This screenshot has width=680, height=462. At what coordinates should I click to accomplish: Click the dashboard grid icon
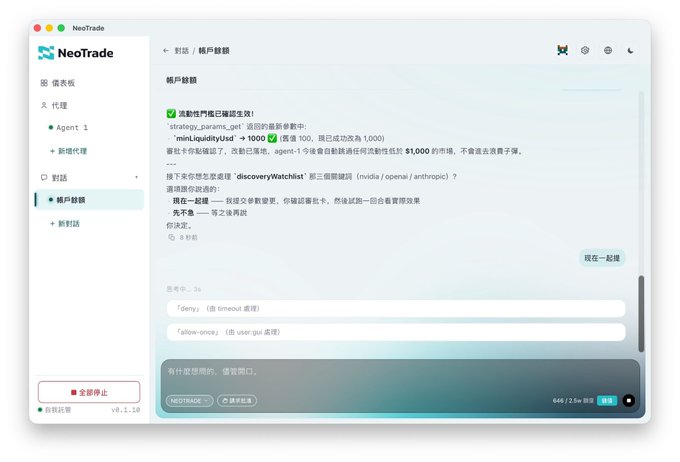[44, 83]
